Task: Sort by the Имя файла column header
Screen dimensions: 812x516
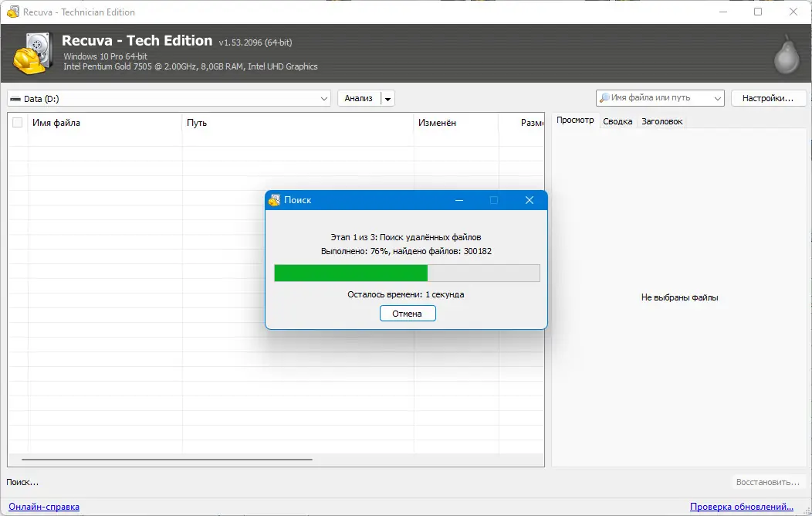Action: 104,123
